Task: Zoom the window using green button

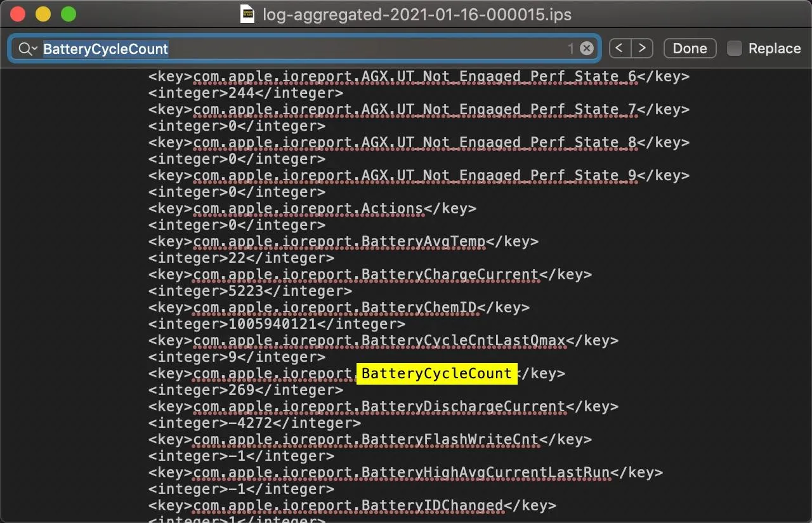Action: point(68,14)
